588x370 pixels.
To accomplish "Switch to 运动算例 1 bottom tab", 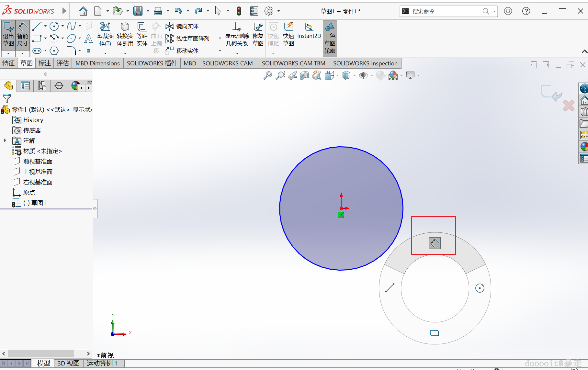I will 102,363.
